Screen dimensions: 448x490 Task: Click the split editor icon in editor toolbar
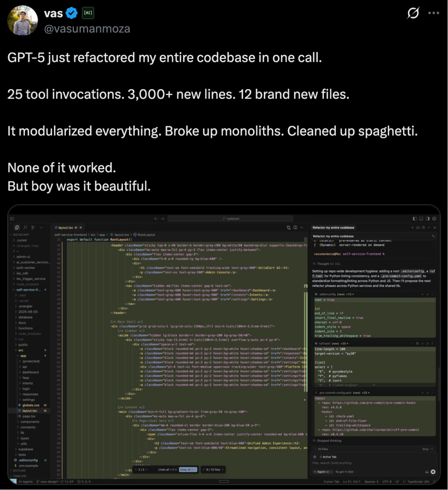coord(295,227)
